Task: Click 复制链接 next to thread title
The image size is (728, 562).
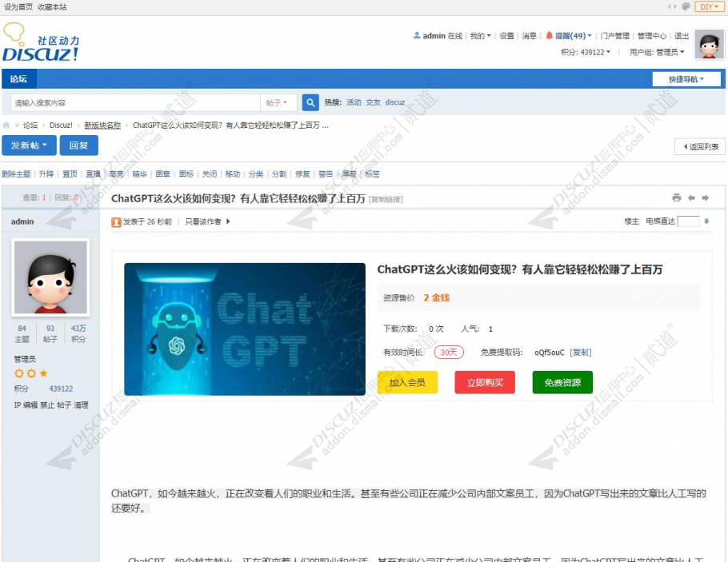Action: (386, 200)
